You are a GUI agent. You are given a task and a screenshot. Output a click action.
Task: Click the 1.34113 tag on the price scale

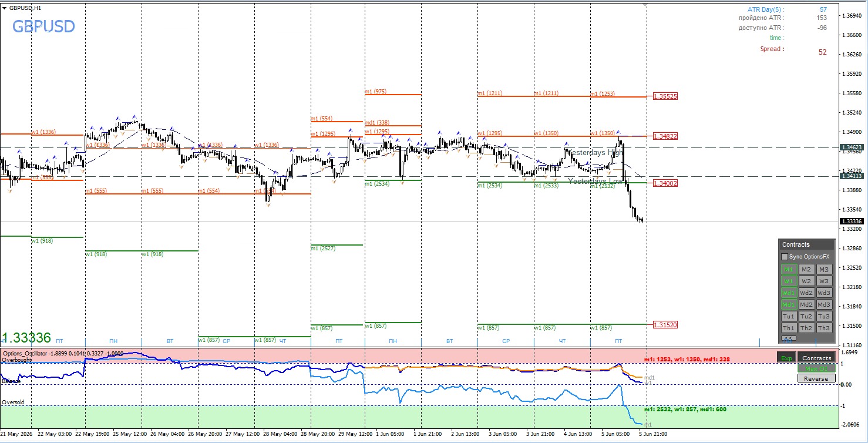(x=852, y=176)
